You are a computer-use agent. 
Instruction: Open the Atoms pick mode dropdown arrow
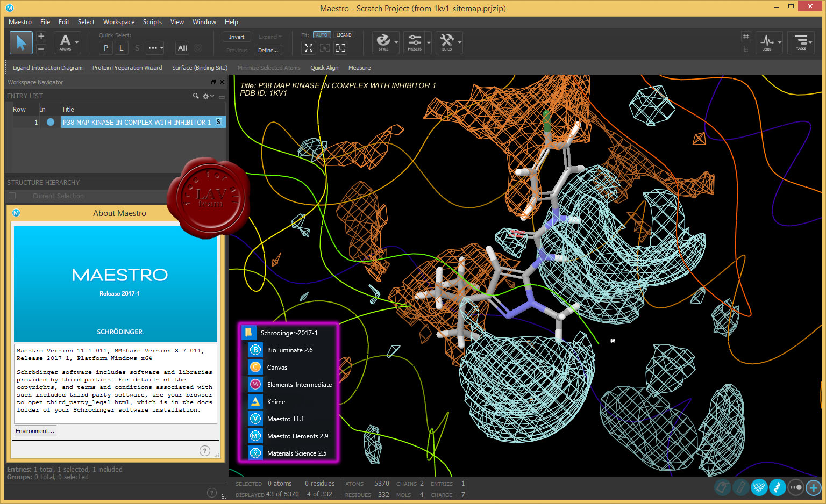pyautogui.click(x=77, y=42)
